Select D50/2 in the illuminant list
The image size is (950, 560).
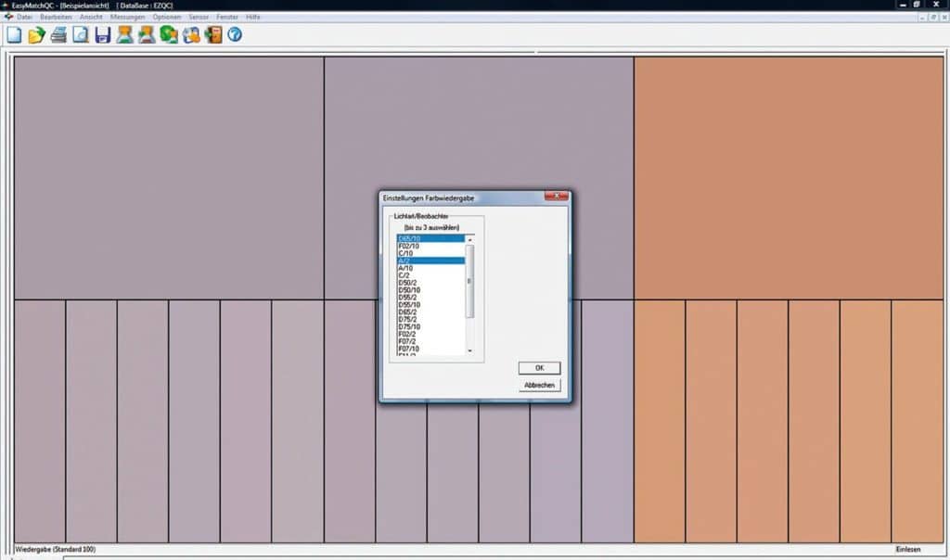pos(430,283)
